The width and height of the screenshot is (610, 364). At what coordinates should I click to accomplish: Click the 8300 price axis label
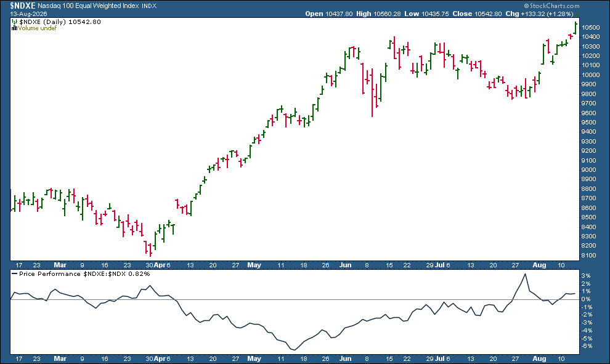click(x=589, y=236)
